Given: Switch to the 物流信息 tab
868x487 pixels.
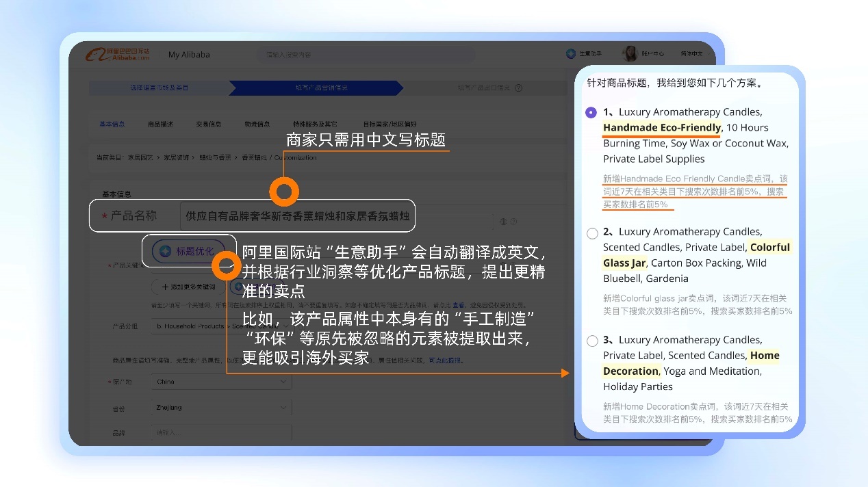Looking at the screenshot, I should pyautogui.click(x=257, y=124).
